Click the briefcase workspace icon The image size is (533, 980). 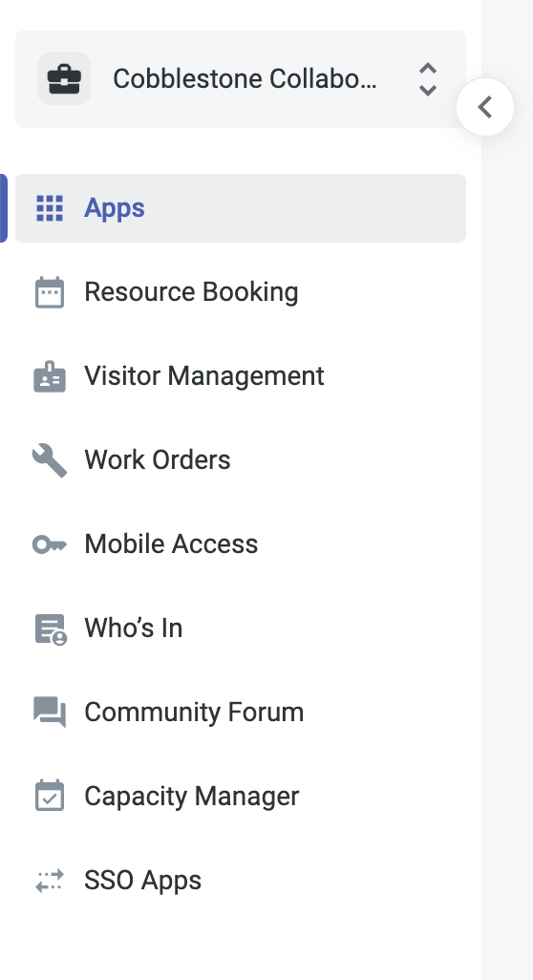click(x=64, y=78)
